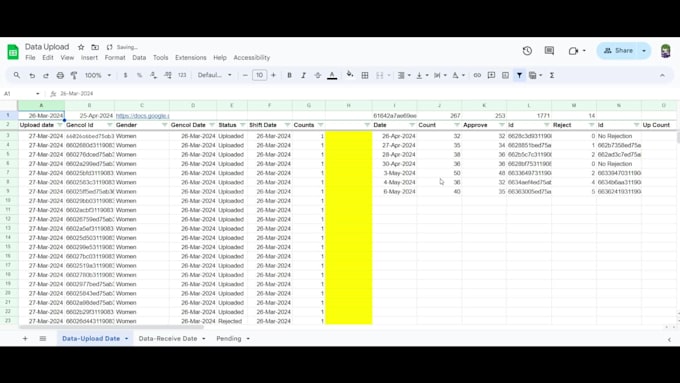Open vertical align dropdown

pos(422,75)
